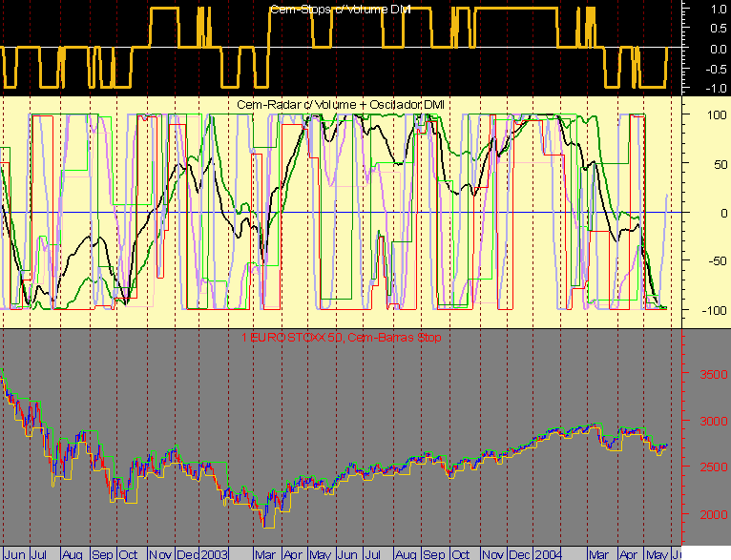Pick the 3500 price level label

tap(714, 375)
